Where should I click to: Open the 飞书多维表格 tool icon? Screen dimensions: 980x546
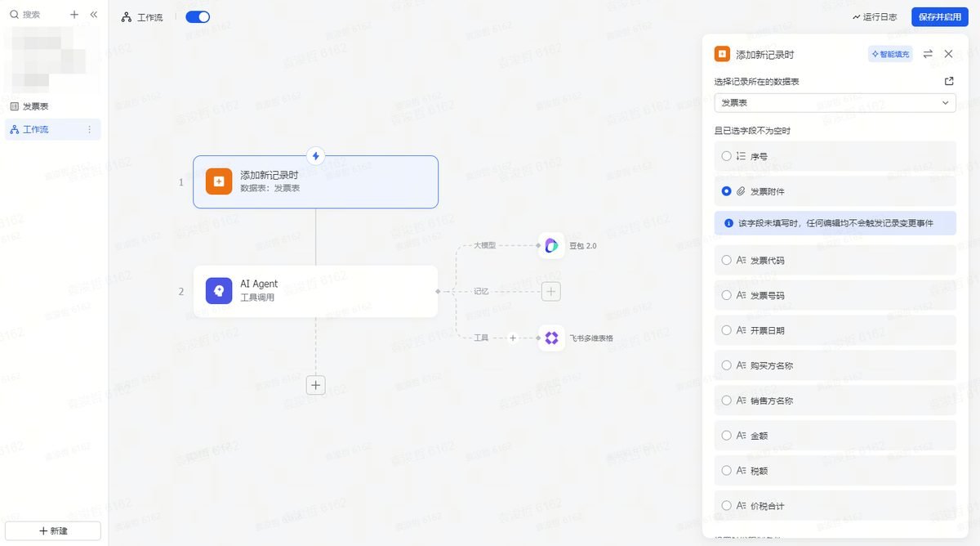pos(551,338)
